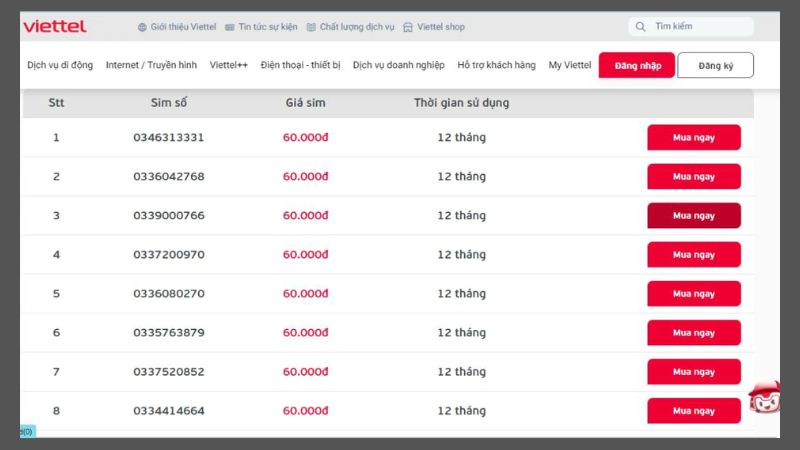Open Viettel shop link

[x=441, y=27]
